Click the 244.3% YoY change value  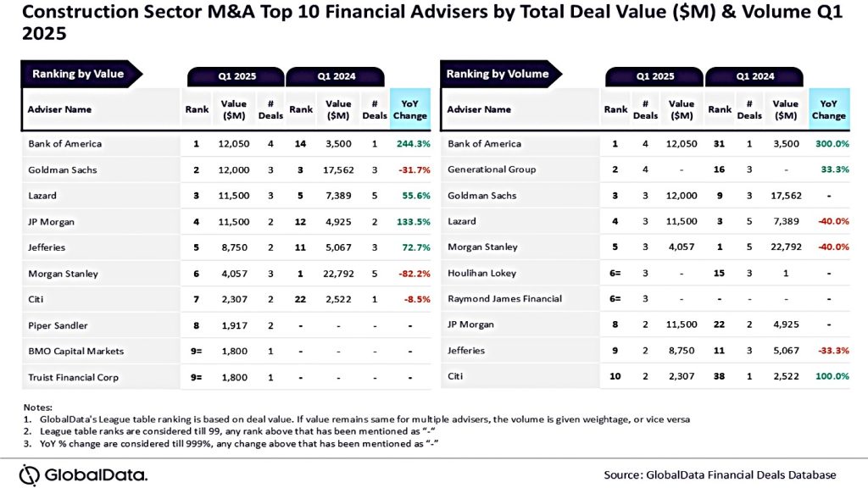(x=413, y=144)
